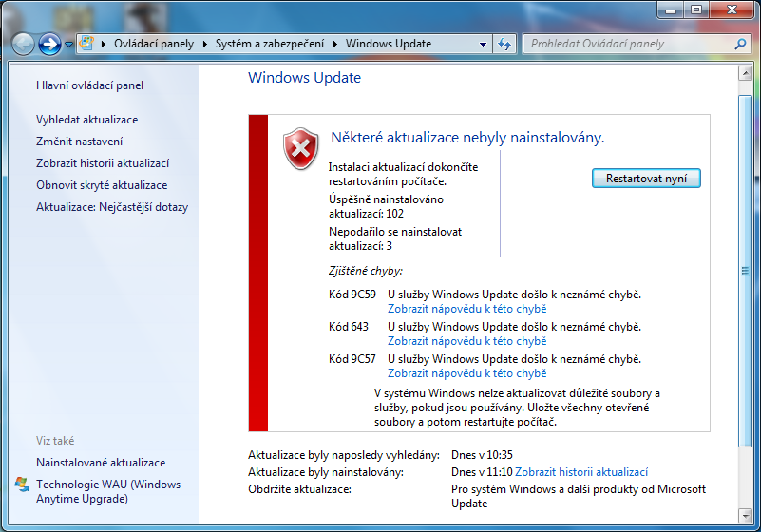Close the Windows Update window
This screenshot has height=532, width=761.
[732, 9]
